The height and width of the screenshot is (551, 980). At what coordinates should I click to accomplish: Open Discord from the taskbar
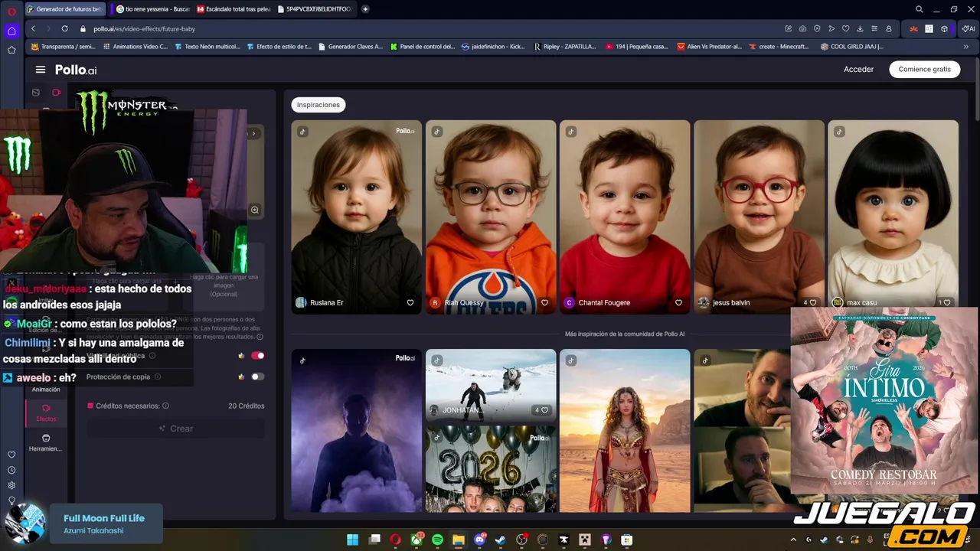coord(479,540)
